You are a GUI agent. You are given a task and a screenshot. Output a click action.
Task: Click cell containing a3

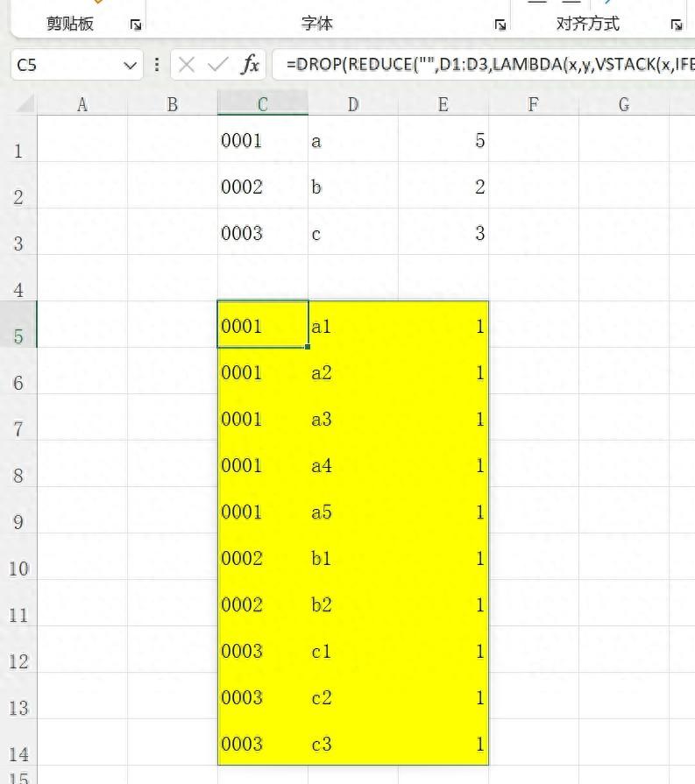tap(353, 417)
